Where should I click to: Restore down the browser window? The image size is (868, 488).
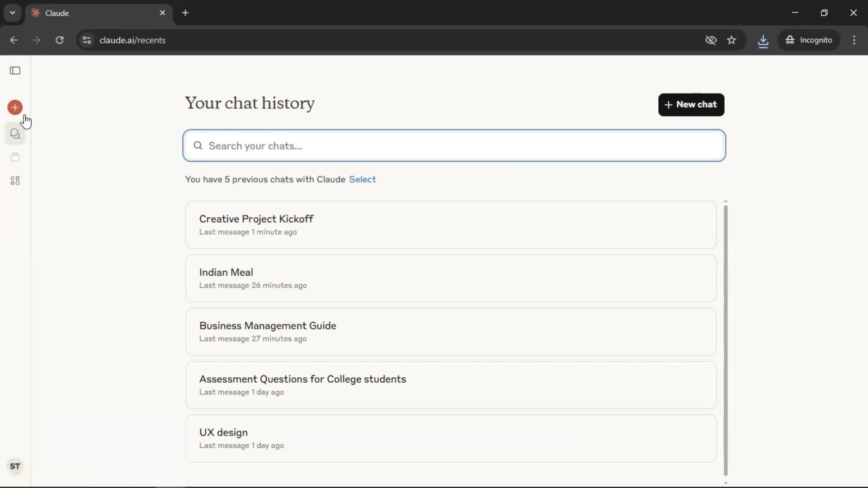824,13
